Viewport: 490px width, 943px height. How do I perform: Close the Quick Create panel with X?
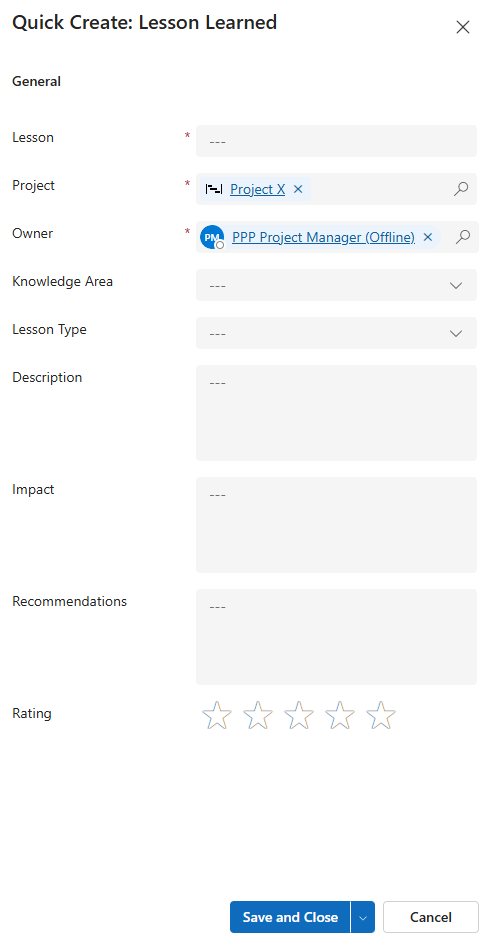click(x=462, y=27)
